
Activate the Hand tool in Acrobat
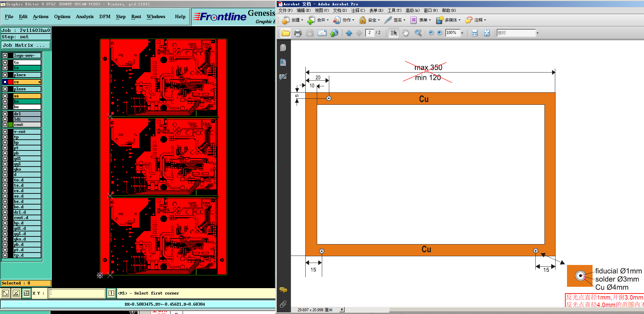tap(406, 33)
